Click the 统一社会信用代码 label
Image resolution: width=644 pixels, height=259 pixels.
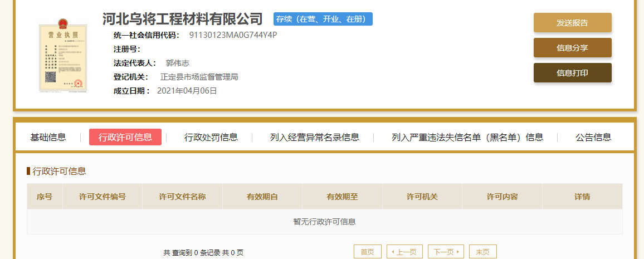click(x=147, y=35)
